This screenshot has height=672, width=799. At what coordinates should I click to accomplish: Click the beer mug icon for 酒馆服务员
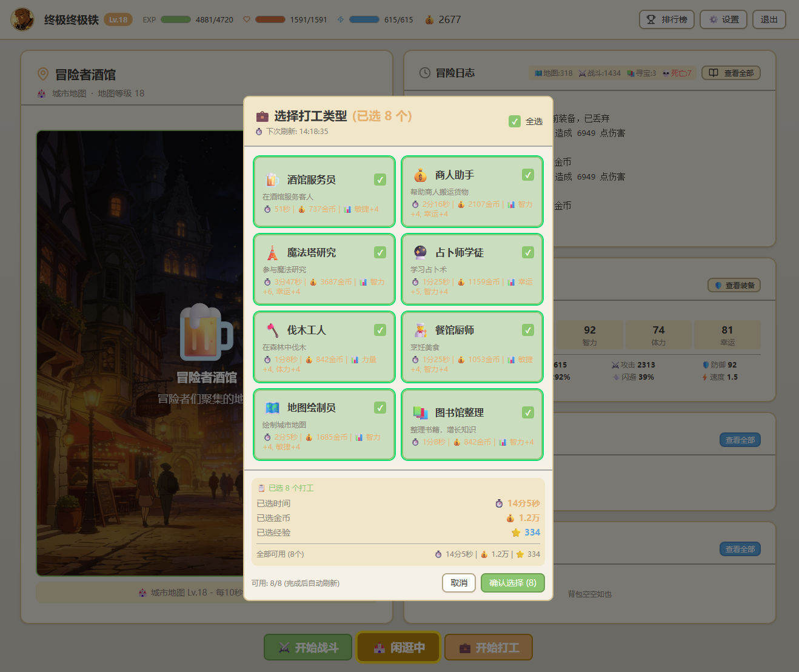[x=272, y=180]
